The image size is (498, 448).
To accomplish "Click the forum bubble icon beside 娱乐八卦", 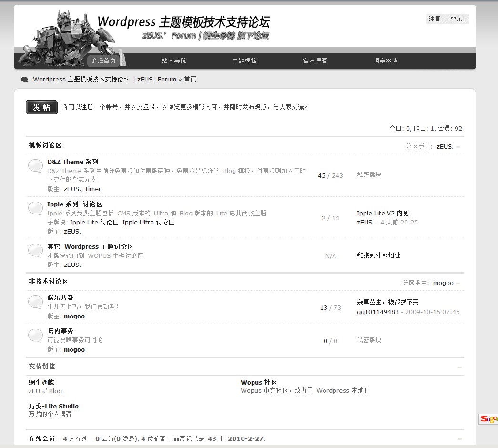I will click(x=35, y=302).
